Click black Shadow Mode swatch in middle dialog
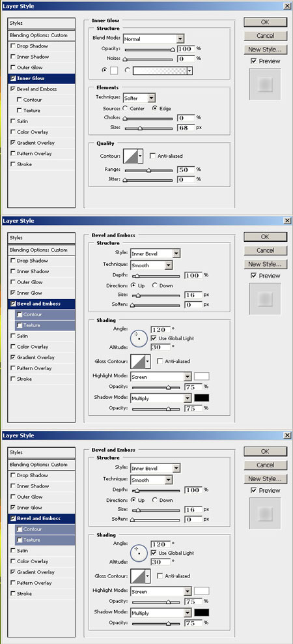 201,398
